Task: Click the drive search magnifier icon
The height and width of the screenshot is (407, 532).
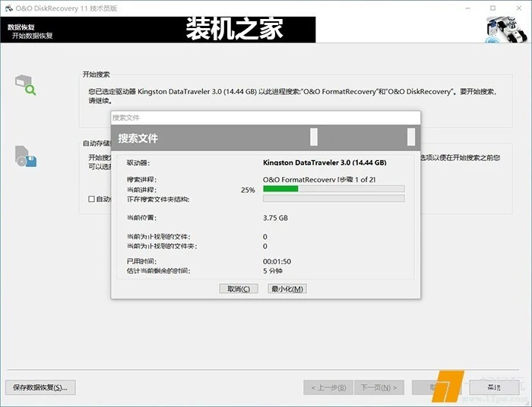Action: click(x=25, y=85)
